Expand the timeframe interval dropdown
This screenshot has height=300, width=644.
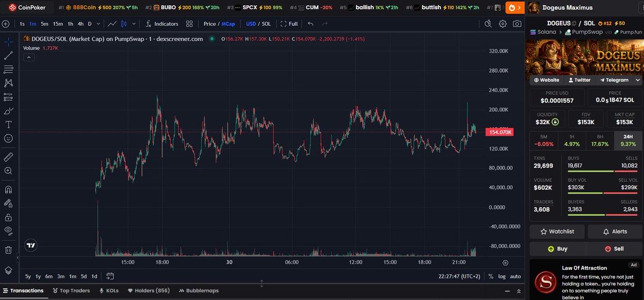[98, 24]
